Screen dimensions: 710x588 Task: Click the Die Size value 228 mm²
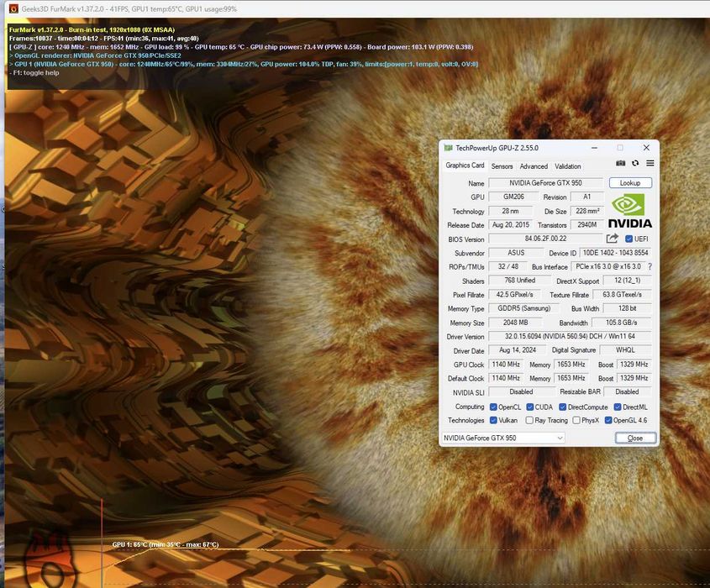point(587,211)
